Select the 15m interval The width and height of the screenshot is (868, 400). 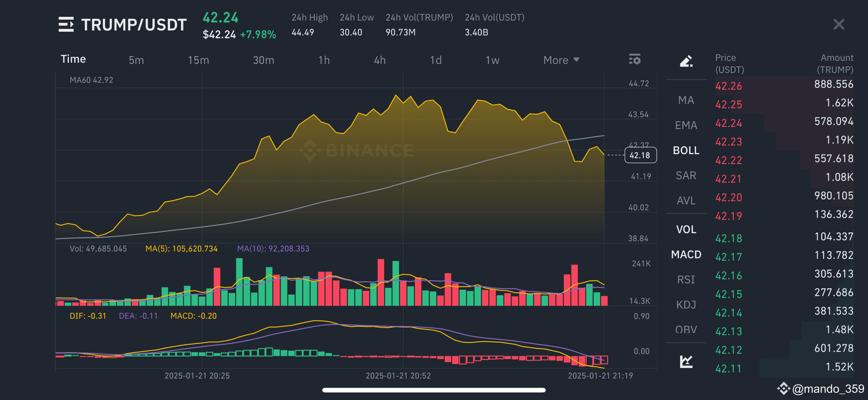click(x=198, y=60)
